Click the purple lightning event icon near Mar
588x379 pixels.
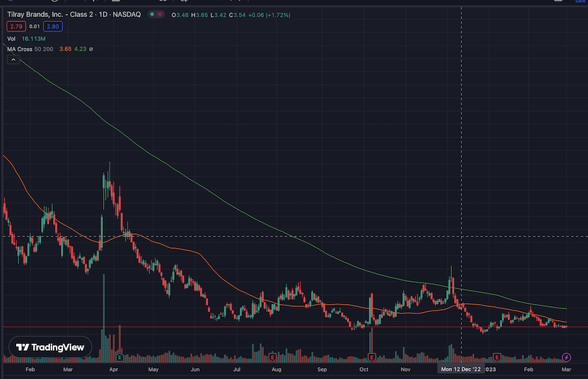566,357
